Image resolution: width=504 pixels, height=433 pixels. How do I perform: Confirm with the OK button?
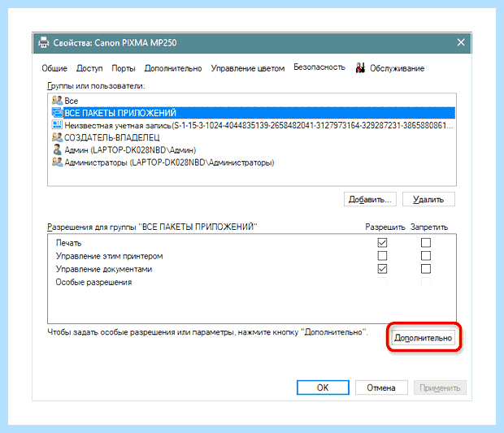click(x=323, y=388)
